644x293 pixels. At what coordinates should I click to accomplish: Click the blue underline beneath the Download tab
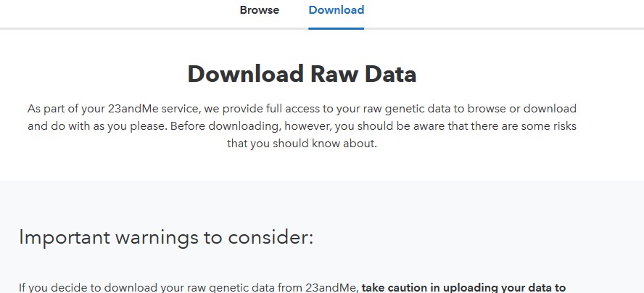coord(336,28)
